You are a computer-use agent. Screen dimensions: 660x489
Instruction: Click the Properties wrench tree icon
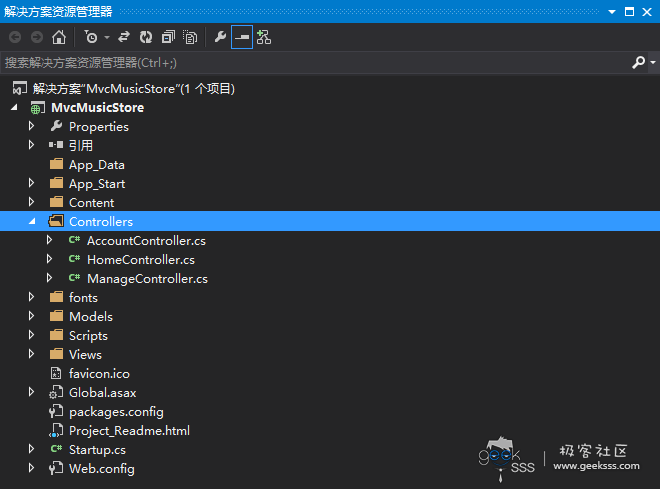[x=56, y=126]
